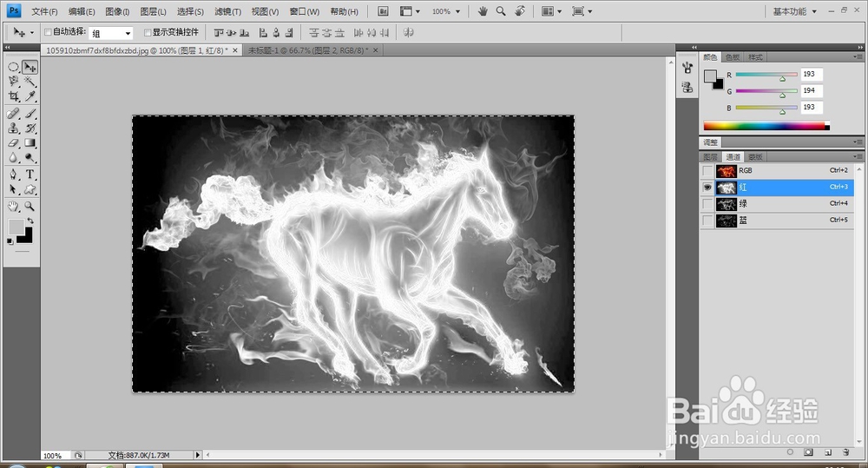
Task: Select the Custom Shape tool
Action: (30, 189)
